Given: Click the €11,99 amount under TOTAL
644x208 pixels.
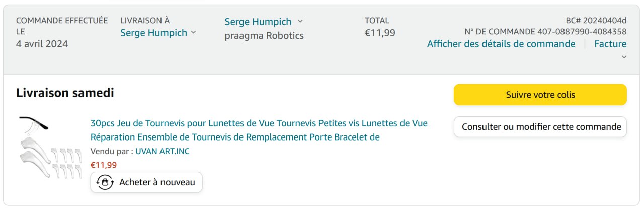Looking at the screenshot, I should [x=380, y=33].
